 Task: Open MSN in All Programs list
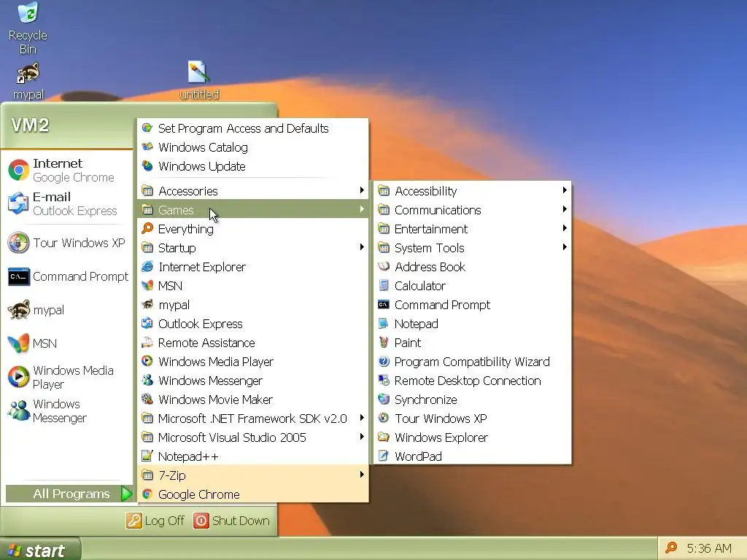tap(253, 286)
